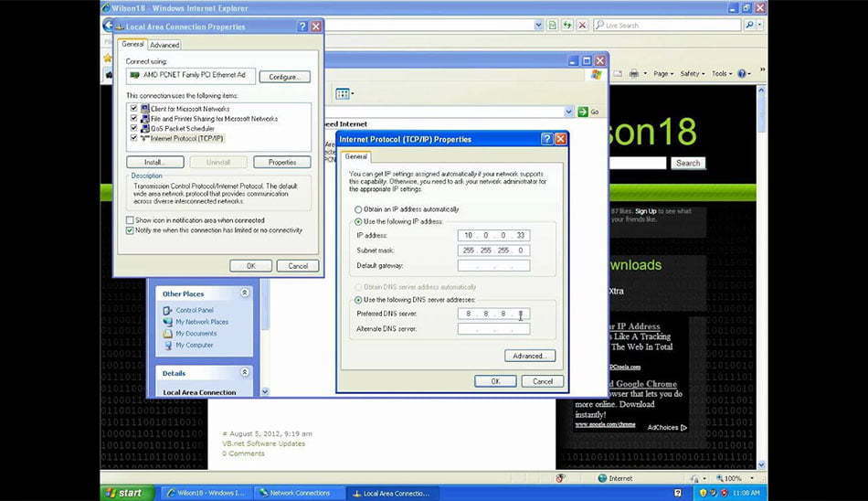This screenshot has height=501, width=868.
Task: Click the Preferred DNS server field
Action: pyautogui.click(x=493, y=314)
